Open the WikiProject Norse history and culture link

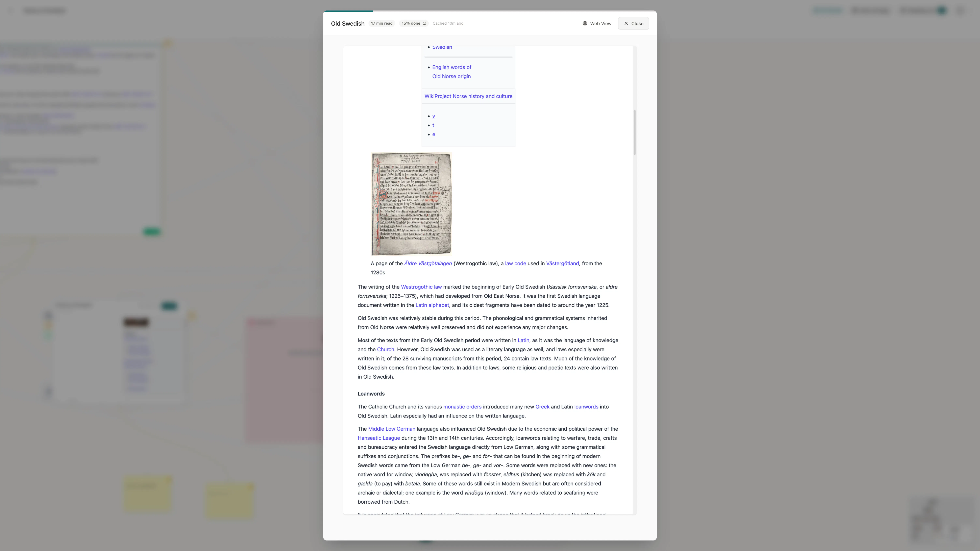click(468, 96)
